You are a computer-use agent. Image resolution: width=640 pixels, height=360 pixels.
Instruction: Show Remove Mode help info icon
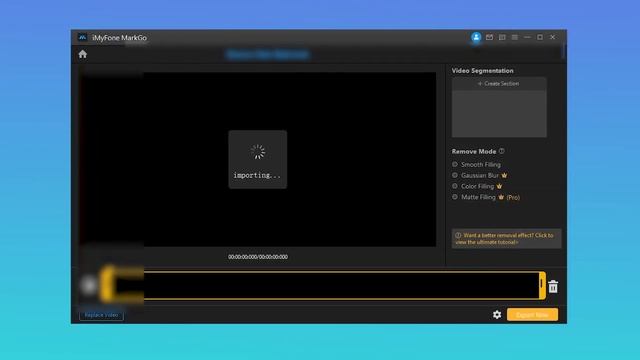click(502, 151)
